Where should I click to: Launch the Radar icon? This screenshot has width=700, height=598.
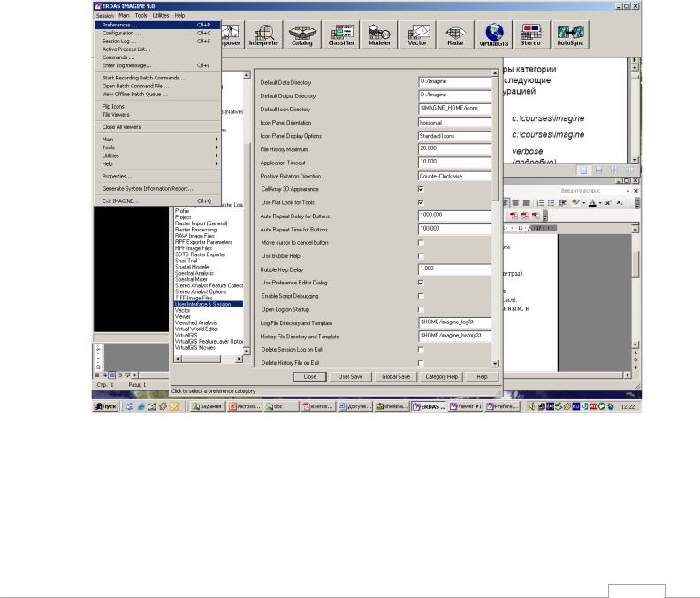456,34
